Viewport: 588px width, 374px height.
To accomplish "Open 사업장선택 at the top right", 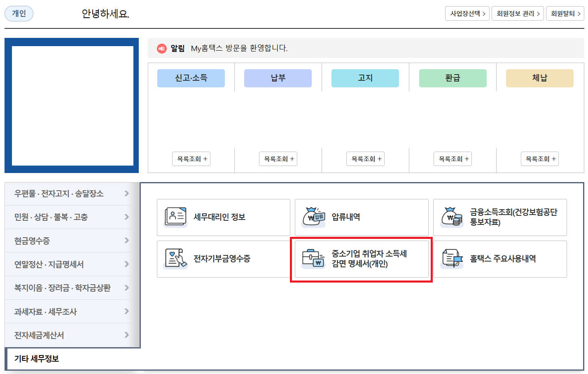I will coord(467,13).
